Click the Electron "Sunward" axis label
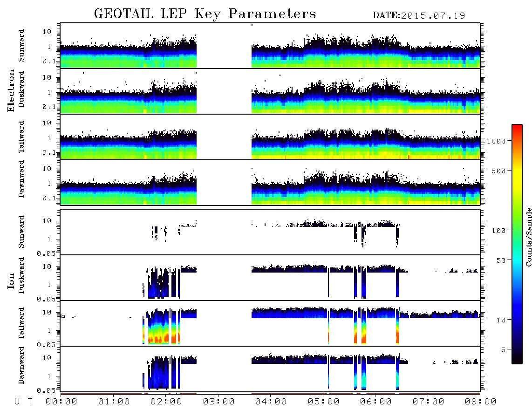This screenshot has width=532, height=410. click(21, 46)
